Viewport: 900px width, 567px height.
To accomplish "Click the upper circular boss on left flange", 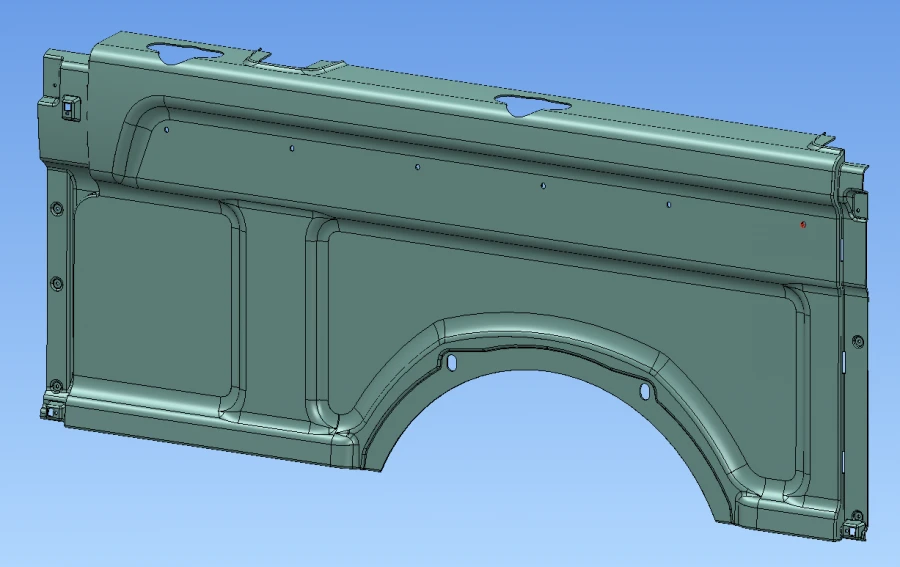I will pos(56,208).
